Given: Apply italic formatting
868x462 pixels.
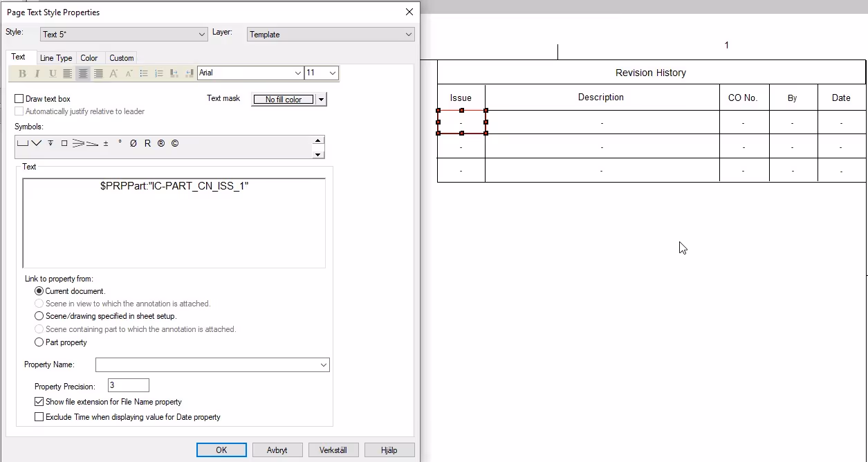Looking at the screenshot, I should (37, 73).
